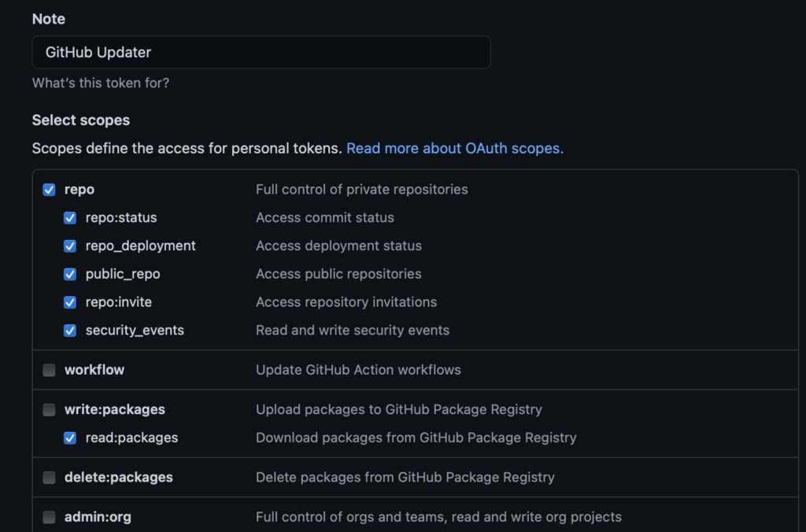Click Full control of private repositories description
The image size is (806, 532).
click(361, 189)
